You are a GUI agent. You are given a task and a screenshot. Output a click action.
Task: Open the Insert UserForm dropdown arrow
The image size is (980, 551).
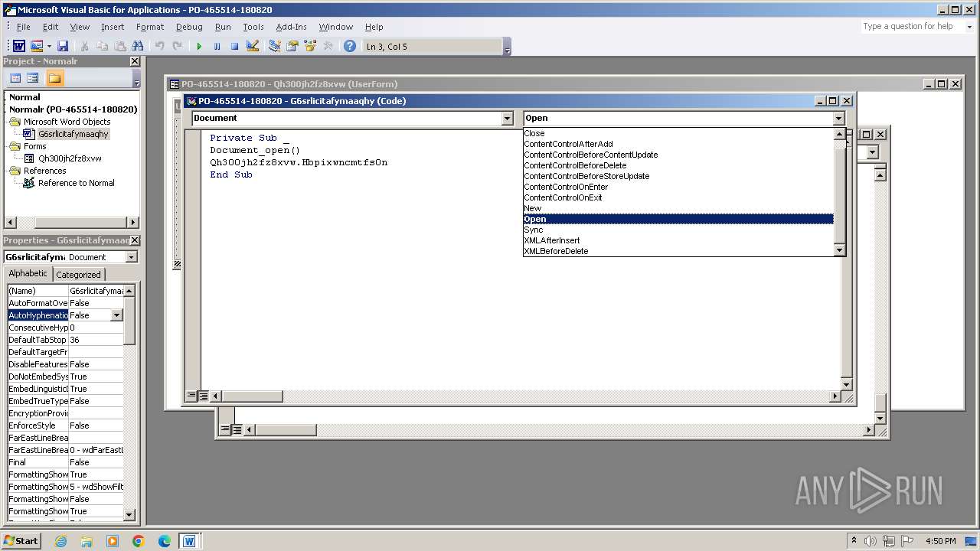click(49, 46)
